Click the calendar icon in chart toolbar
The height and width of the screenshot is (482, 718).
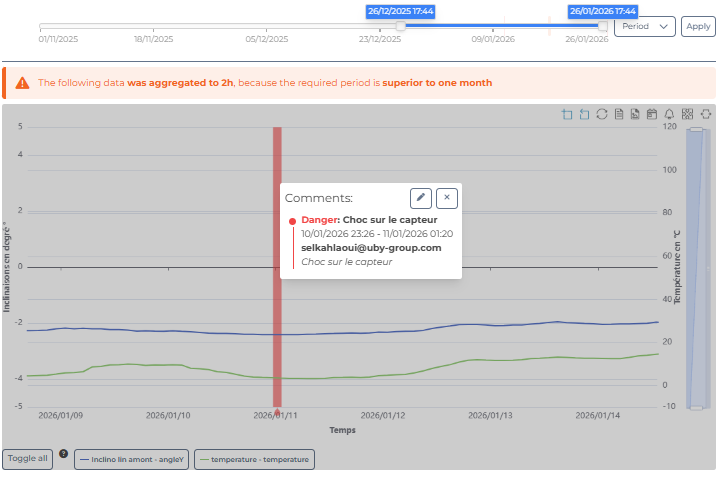click(652, 114)
